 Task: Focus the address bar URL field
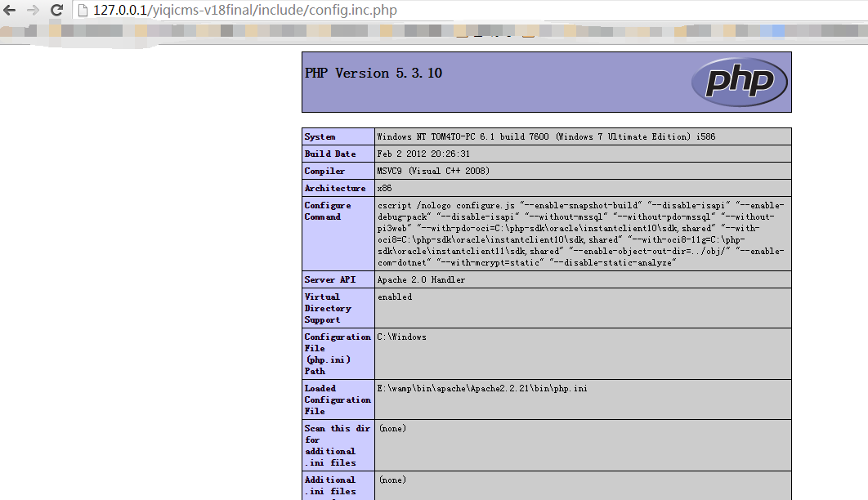point(471,10)
